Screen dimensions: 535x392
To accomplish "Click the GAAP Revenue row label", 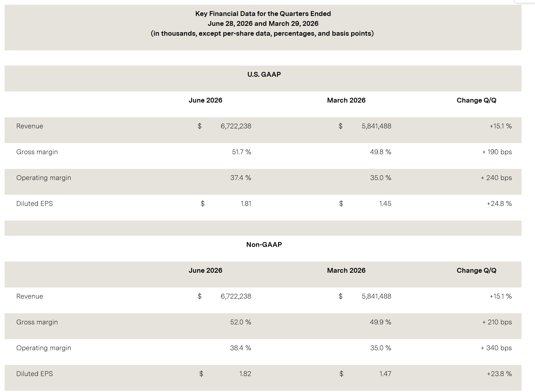I will (30, 126).
